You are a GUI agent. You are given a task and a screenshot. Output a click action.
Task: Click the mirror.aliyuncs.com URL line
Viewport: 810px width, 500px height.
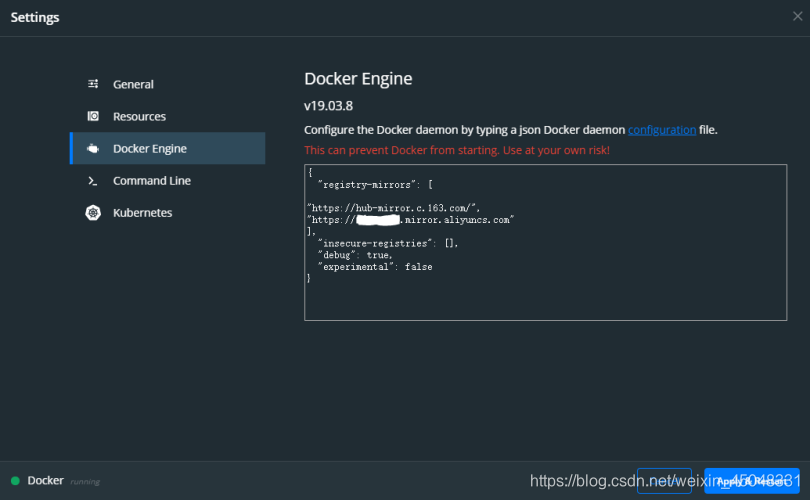(x=411, y=220)
